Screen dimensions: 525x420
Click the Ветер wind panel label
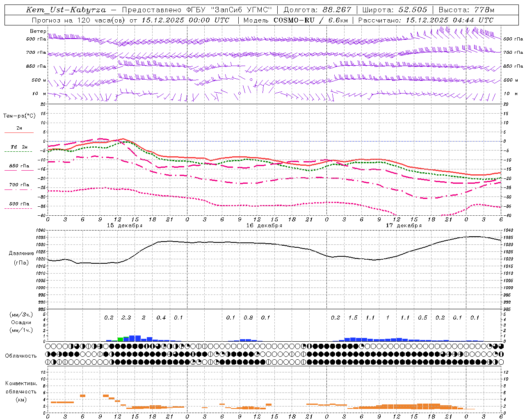point(38,31)
